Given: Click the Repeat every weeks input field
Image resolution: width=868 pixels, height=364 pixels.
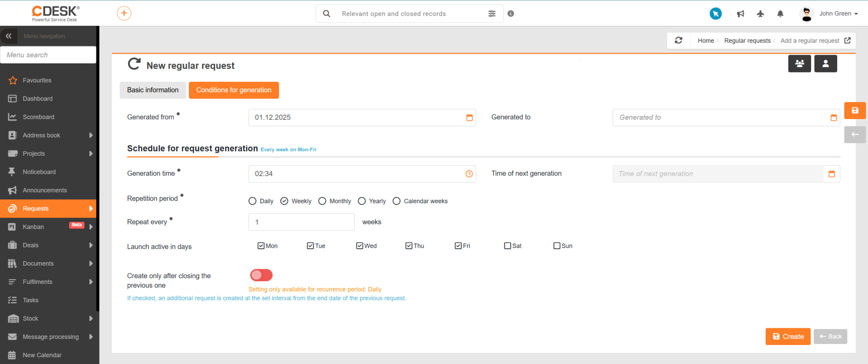Looking at the screenshot, I should (301, 222).
